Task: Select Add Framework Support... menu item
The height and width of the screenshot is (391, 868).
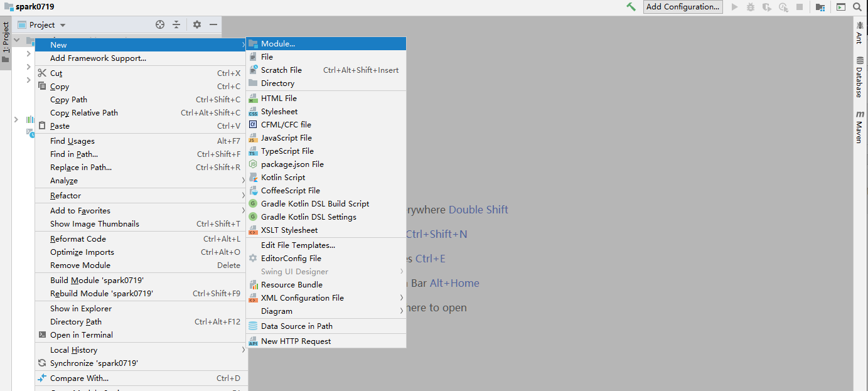Action: point(141,58)
